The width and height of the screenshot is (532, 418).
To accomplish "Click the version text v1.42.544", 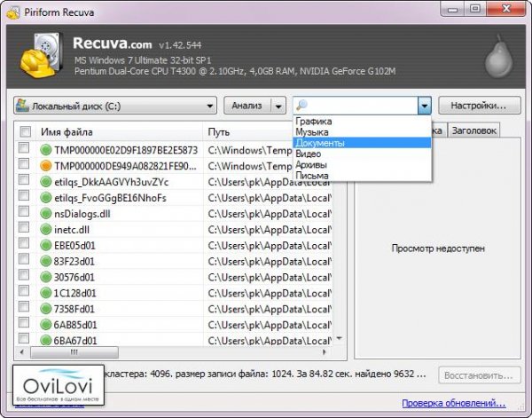I will pyautogui.click(x=180, y=45).
